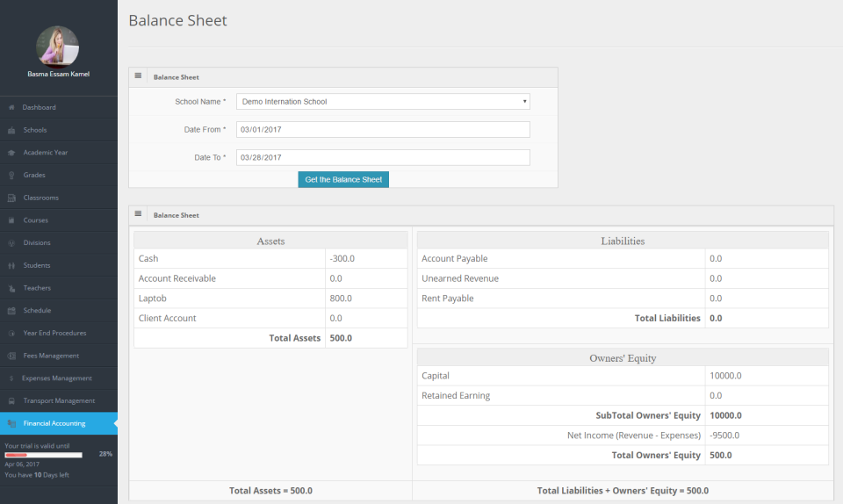Go to Year End Procedures
This screenshot has height=504, width=843.
click(54, 333)
